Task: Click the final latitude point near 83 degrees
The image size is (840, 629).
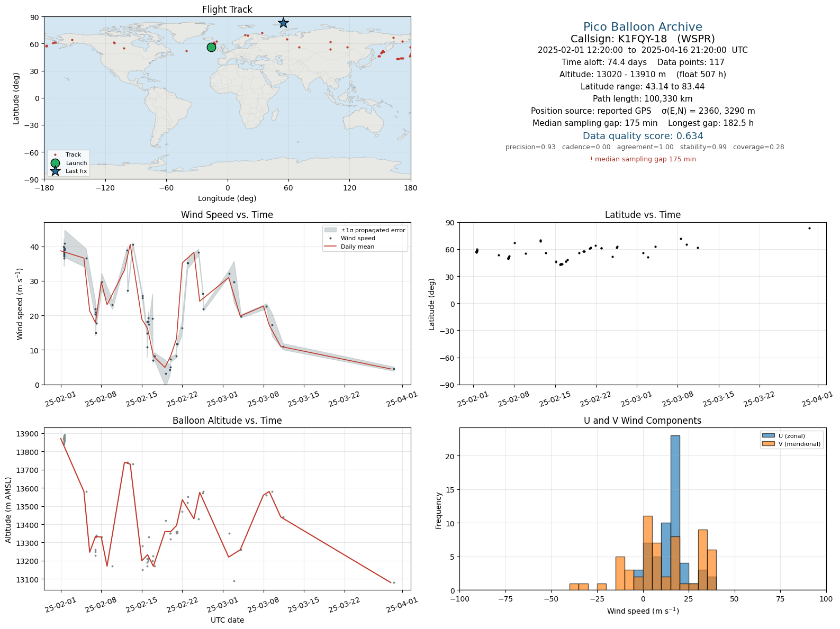Action: [809, 228]
